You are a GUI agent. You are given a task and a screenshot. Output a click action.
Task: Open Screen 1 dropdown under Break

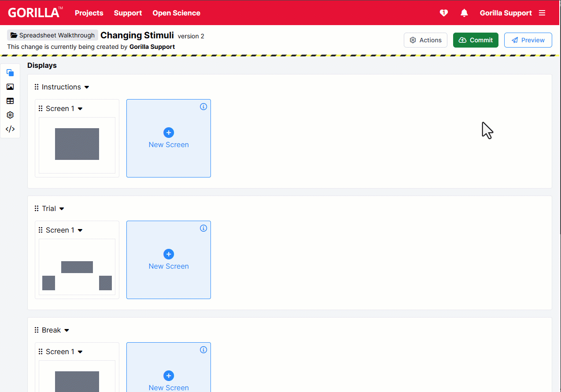click(x=80, y=351)
